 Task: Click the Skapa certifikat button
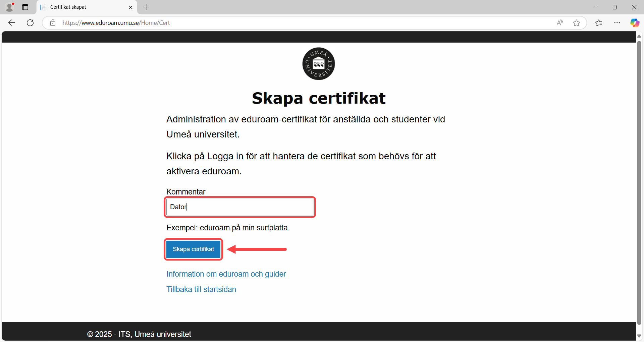(193, 249)
